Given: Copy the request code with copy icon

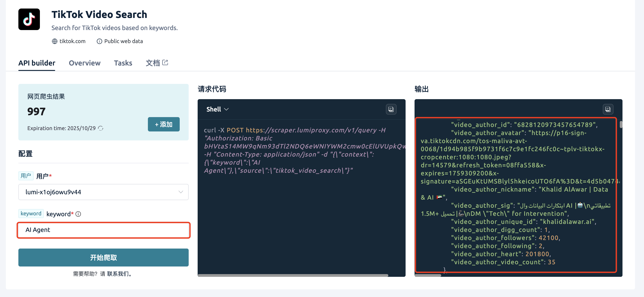Looking at the screenshot, I should (x=391, y=109).
